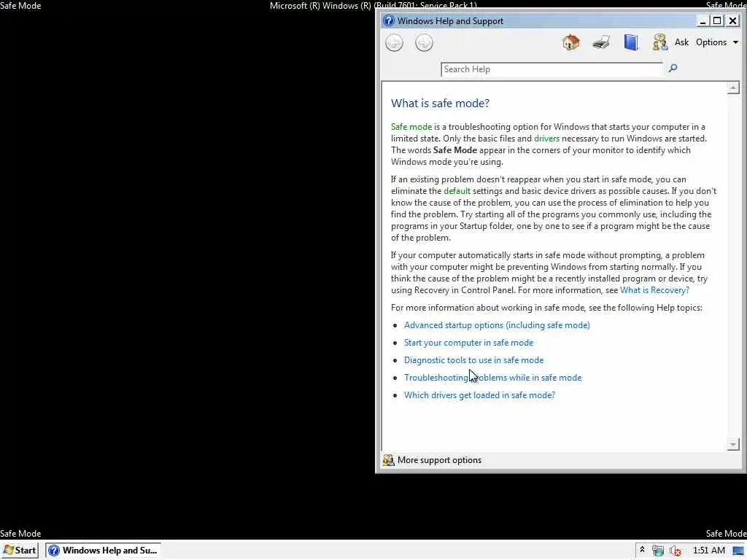
Task: Open the Options dropdown menu
Action: coord(716,42)
